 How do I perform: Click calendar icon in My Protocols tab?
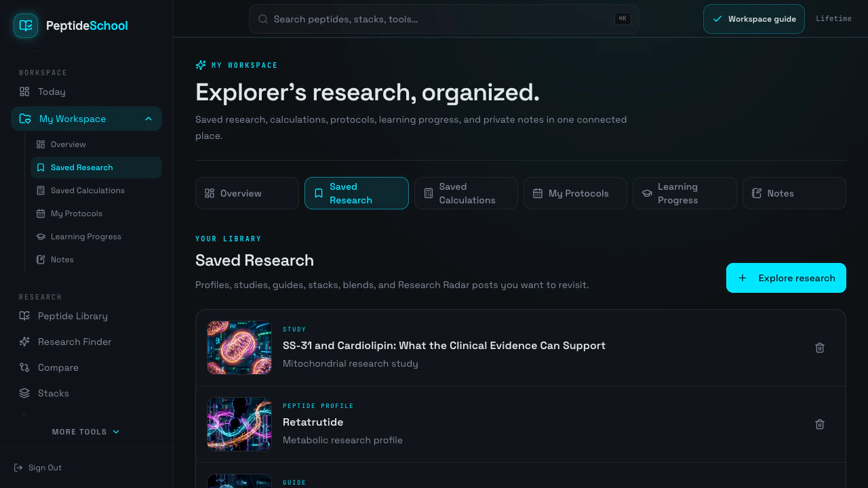pos(538,193)
